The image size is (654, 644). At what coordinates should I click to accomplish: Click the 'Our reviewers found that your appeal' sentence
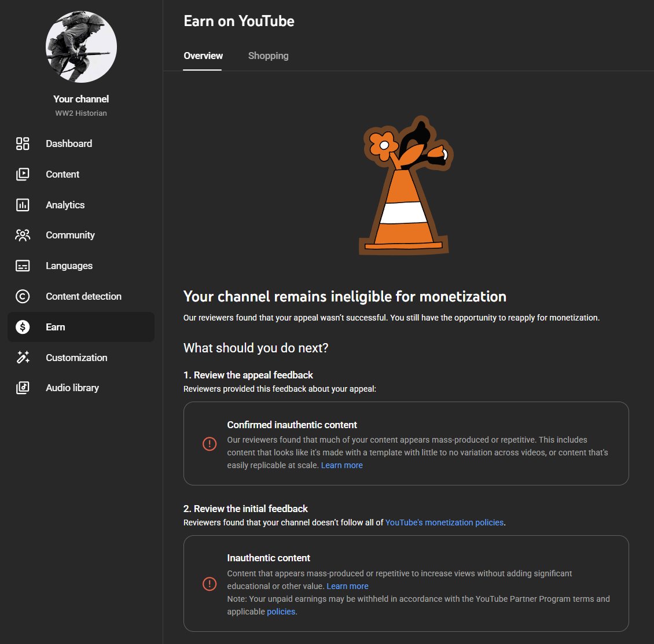tap(391, 318)
